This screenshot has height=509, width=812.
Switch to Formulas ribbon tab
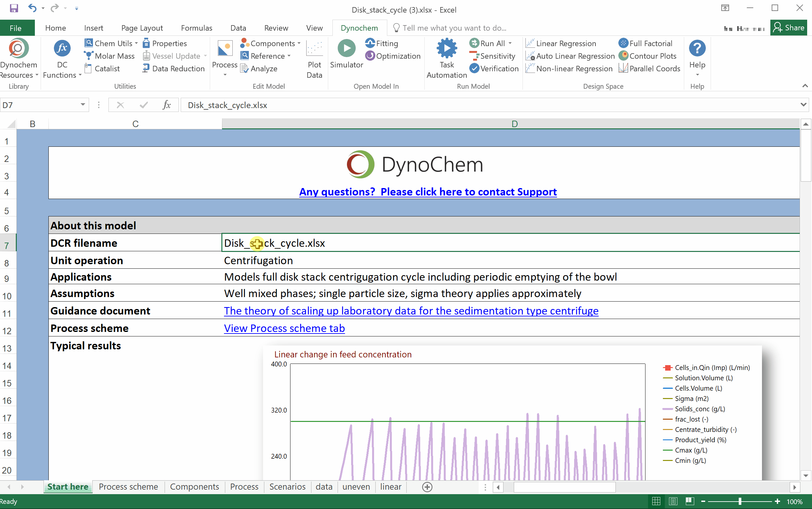click(x=196, y=28)
